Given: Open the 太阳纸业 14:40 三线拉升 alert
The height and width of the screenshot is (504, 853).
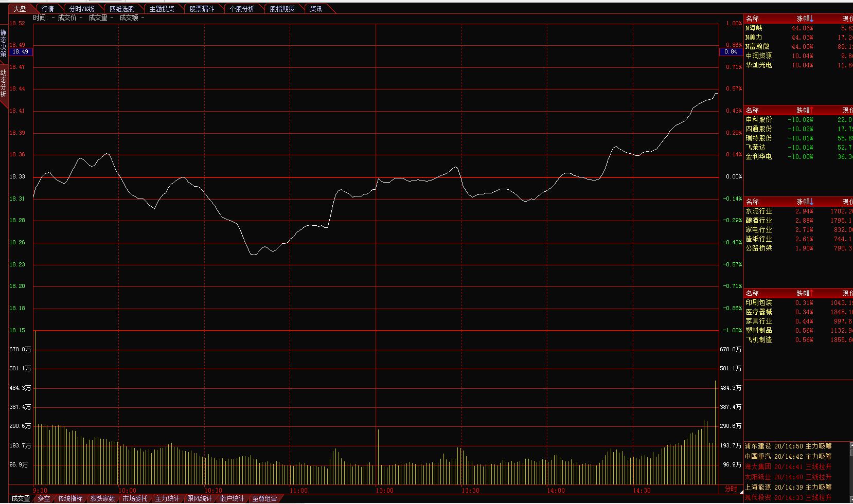Looking at the screenshot, I should [x=788, y=477].
